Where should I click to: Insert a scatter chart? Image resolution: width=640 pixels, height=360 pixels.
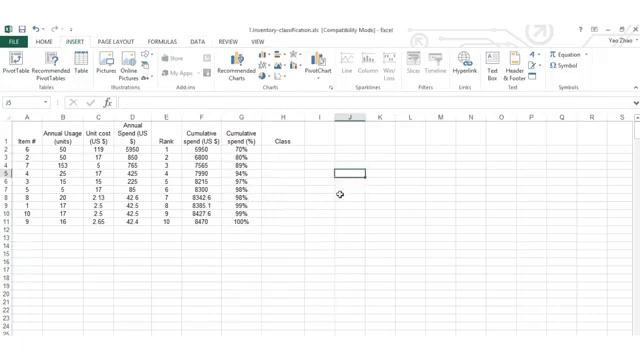[x=278, y=76]
